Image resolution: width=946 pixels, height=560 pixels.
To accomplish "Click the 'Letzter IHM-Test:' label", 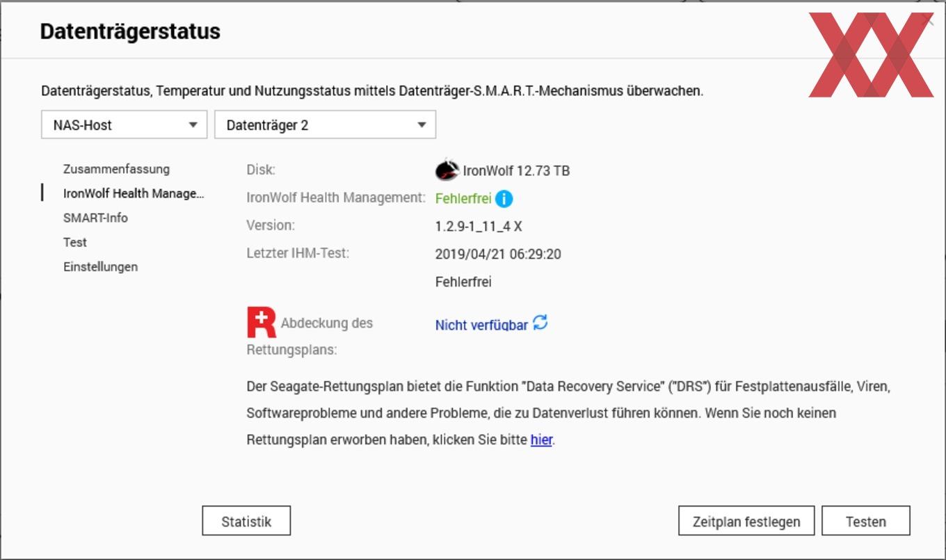I will 298,253.
